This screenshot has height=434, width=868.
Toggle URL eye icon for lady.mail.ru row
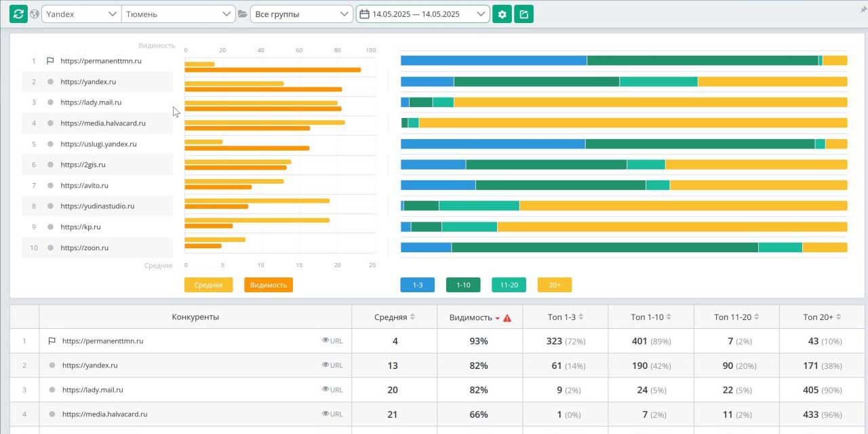point(325,389)
